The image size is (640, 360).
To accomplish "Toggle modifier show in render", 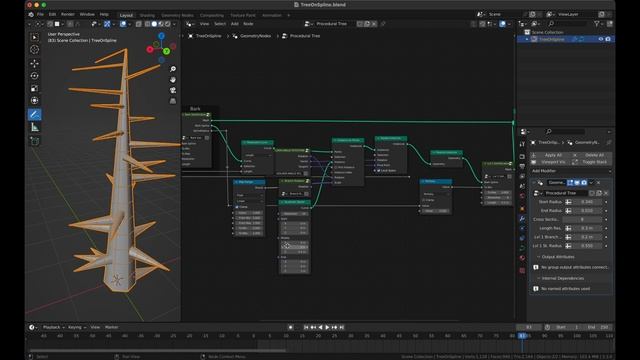I will point(584,182).
